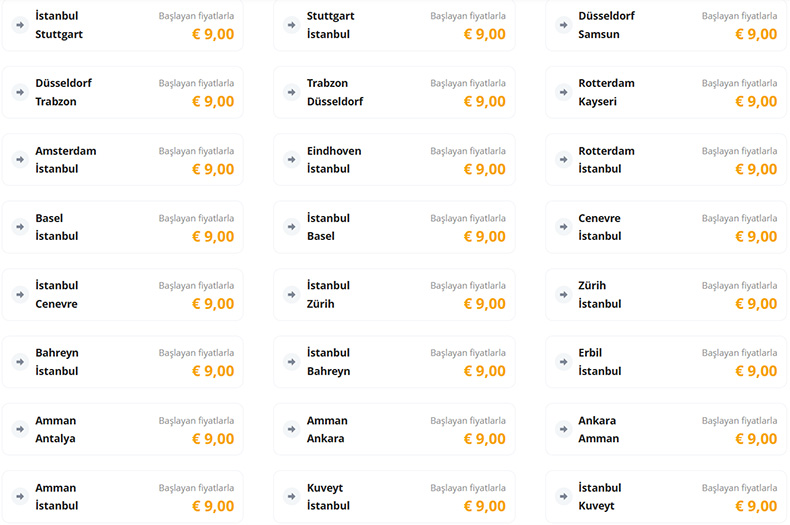Click arrow icon on Trabzon–Düsseldorf card

[x=291, y=92]
